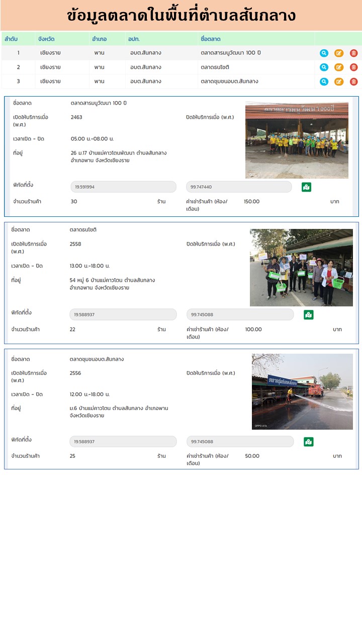Click the edit icon for ตลาดสารมนูวัฒนา 100 ปี
The height and width of the screenshot is (644, 362).
[x=339, y=53]
